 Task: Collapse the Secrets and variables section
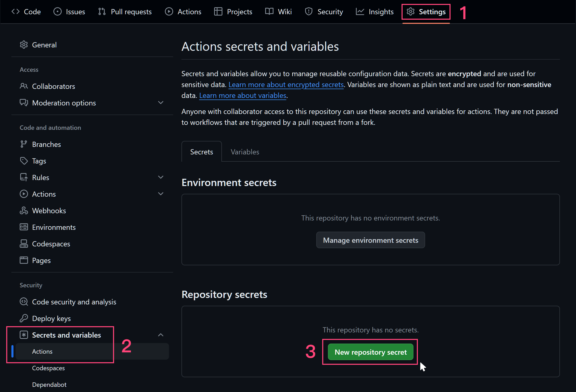161,335
